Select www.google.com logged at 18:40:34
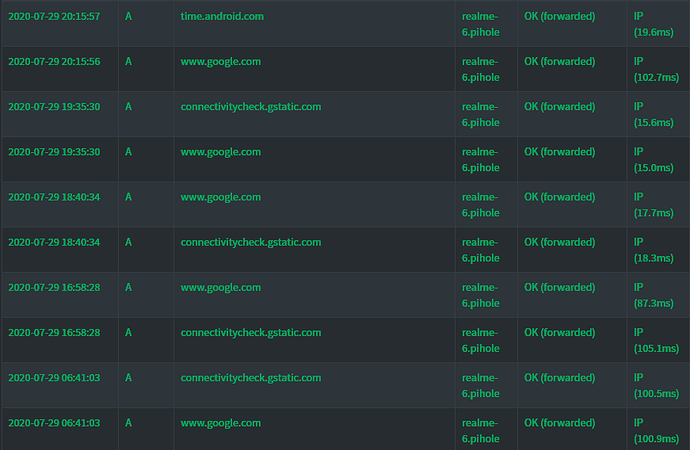690x450 pixels. point(220,197)
